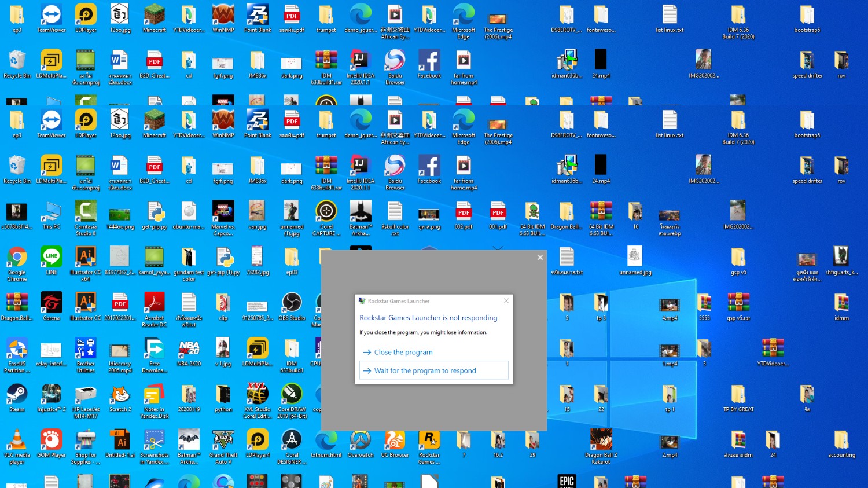Launch Injustice 2 shortcut
The width and height of the screenshot is (868, 488).
click(52, 398)
